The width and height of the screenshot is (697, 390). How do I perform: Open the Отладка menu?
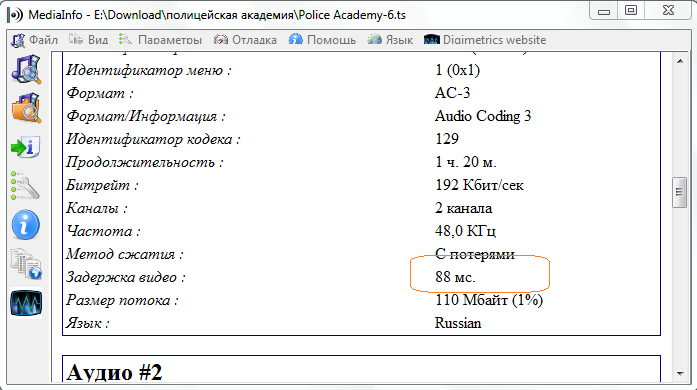coord(245,40)
